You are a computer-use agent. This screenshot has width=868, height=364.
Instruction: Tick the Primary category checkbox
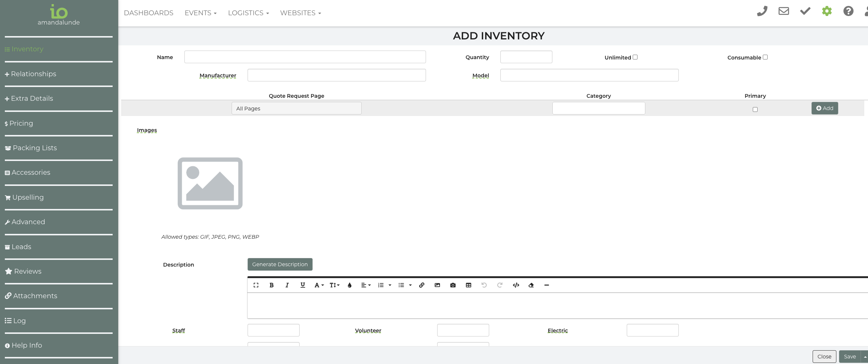(755, 109)
